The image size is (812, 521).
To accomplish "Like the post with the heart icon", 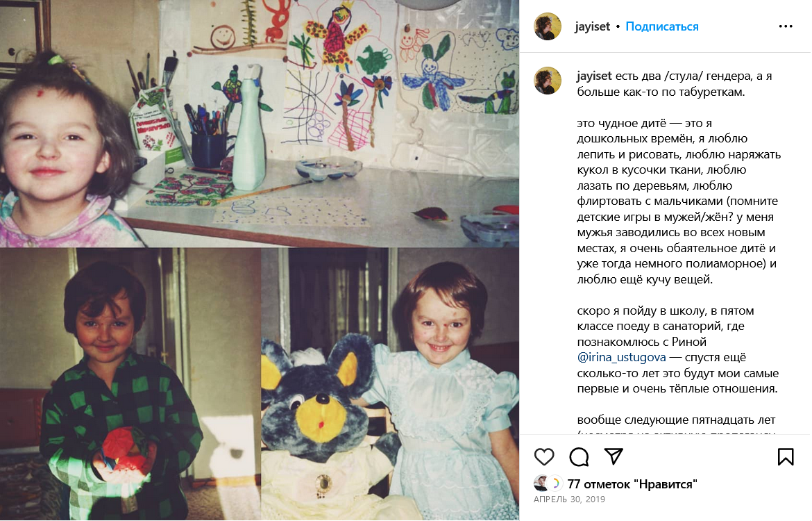I will click(x=543, y=456).
